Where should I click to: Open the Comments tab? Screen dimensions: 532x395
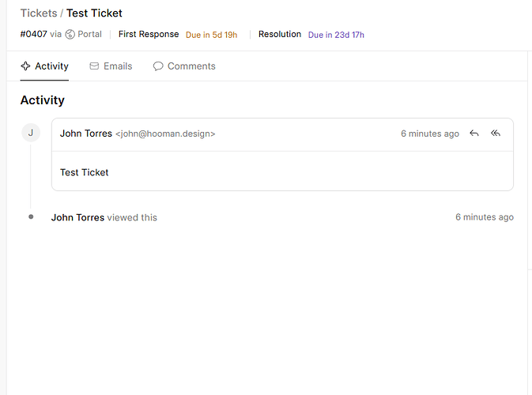point(184,66)
